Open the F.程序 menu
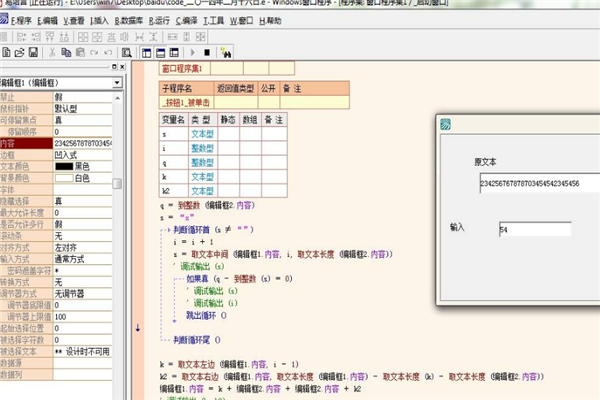The width and height of the screenshot is (600, 400). [x=21, y=21]
